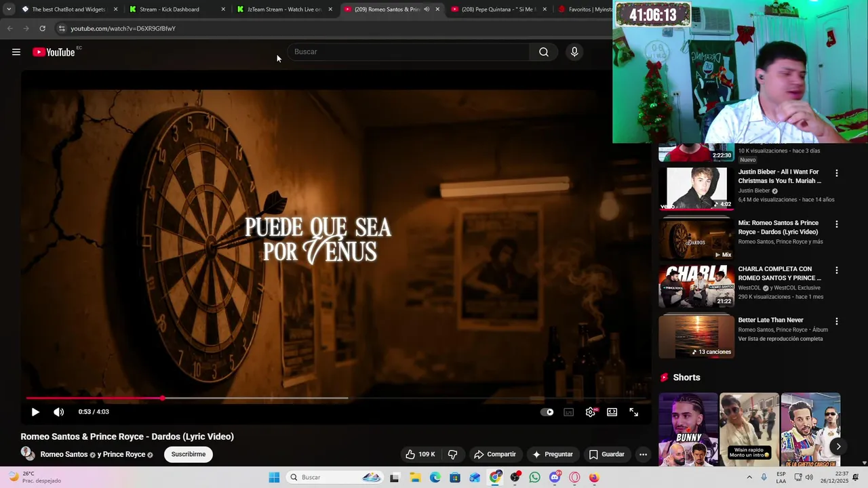The height and width of the screenshot is (488, 868).
Task: Expand hidden system tray icons chevron
Action: tap(749, 477)
